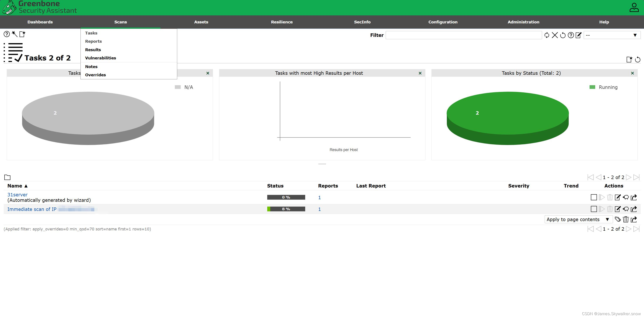The height and width of the screenshot is (318, 644).
Task: Open the 31server task link
Action: tap(17, 195)
